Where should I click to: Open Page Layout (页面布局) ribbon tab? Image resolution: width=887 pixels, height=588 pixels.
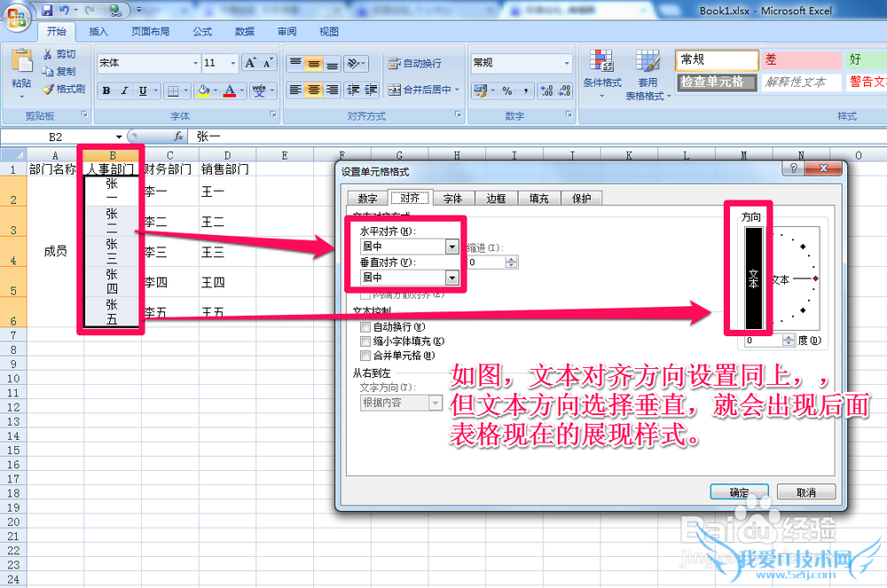click(x=151, y=32)
